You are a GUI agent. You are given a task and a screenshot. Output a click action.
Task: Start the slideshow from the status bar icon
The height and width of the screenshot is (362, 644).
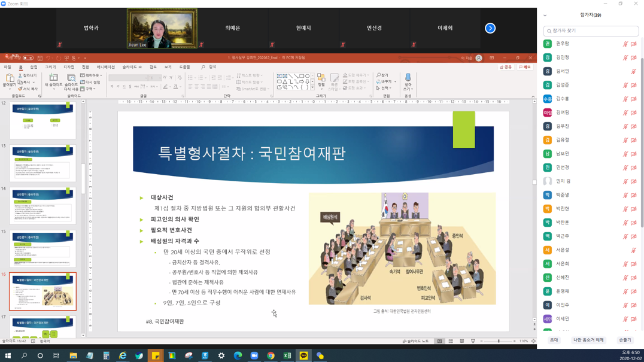[473, 341]
